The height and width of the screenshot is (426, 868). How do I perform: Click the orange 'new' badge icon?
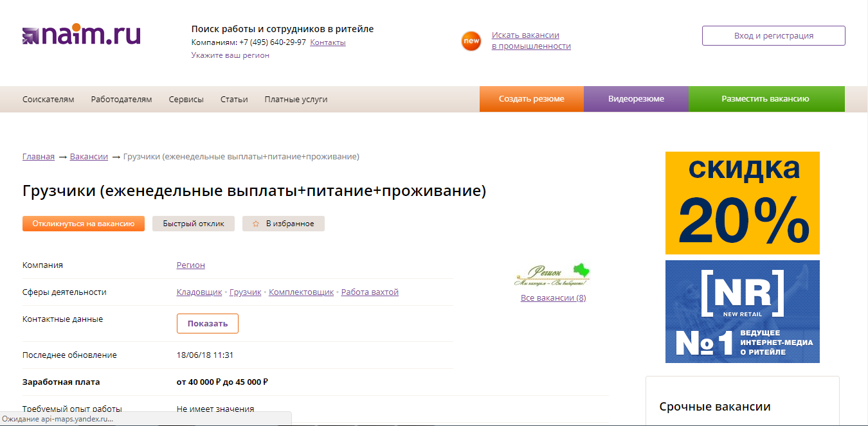(x=471, y=40)
